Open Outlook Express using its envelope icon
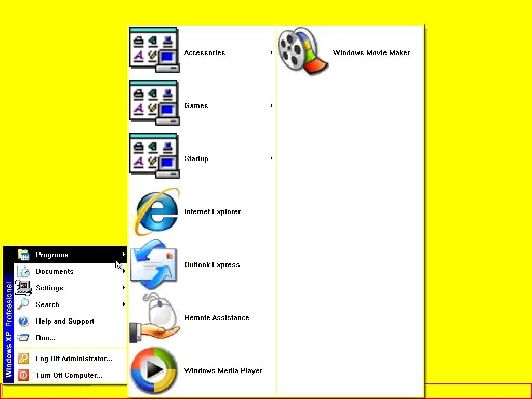532x399 pixels. pyautogui.click(x=154, y=264)
